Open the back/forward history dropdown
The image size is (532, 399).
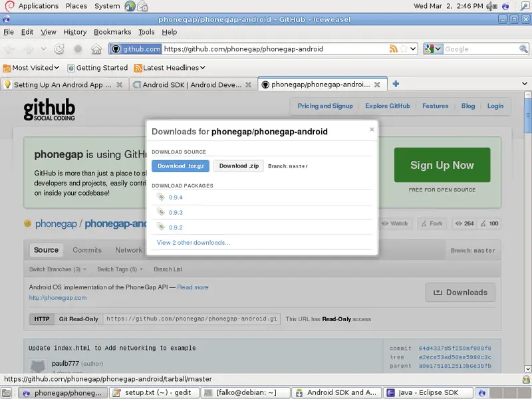tap(43, 49)
